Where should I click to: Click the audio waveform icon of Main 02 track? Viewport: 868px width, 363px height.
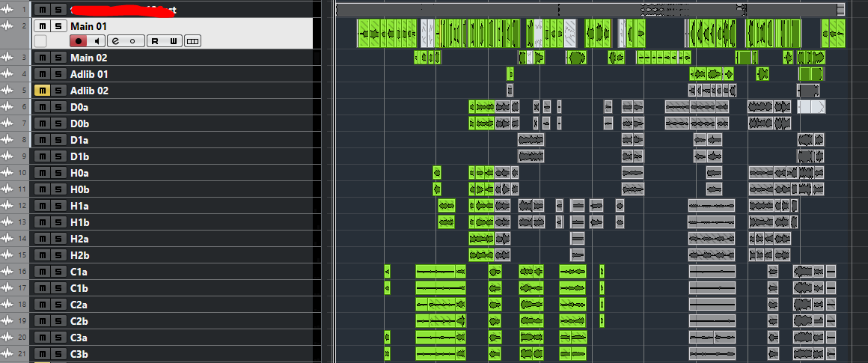point(7,57)
